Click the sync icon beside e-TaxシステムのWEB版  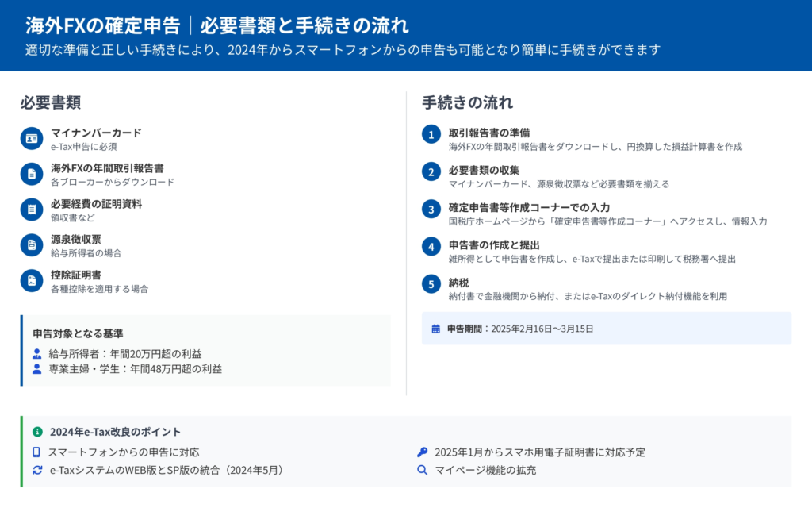tap(37, 470)
